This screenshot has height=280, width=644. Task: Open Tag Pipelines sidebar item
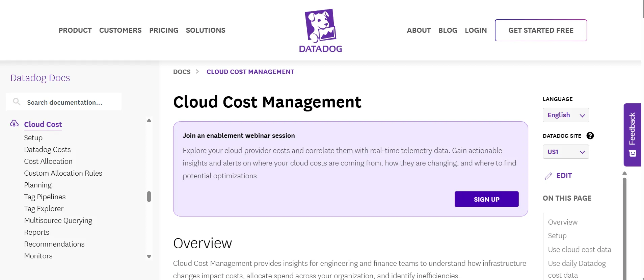pos(45,197)
